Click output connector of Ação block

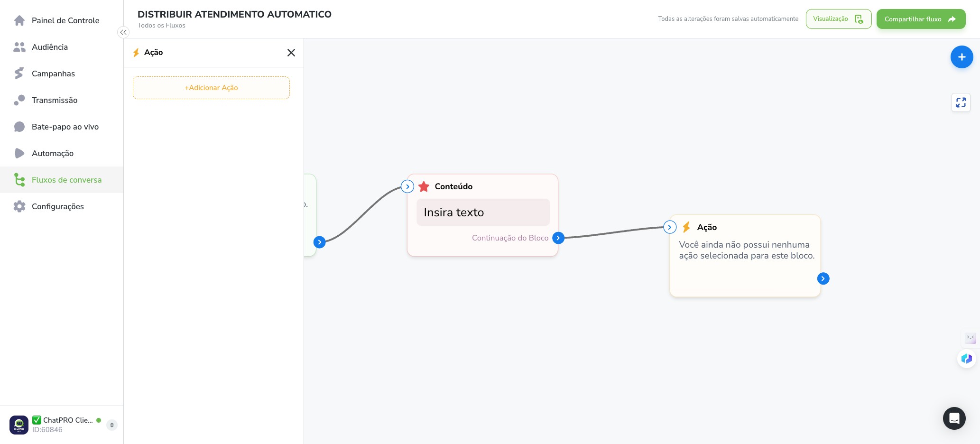823,278
